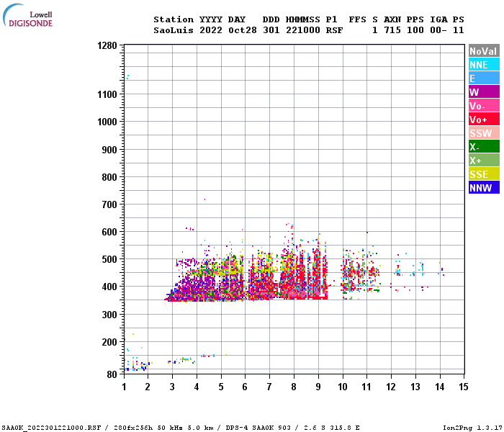Click the 1000 height axis label
This screenshot has width=504, height=432.
pyautogui.click(x=107, y=122)
